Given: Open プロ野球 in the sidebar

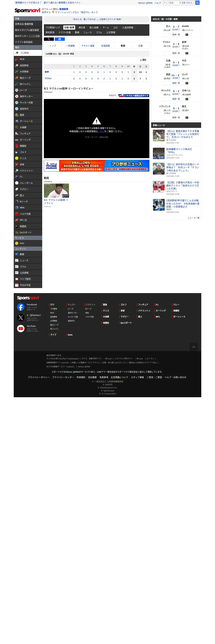Looking at the screenshot, I should pyautogui.click(x=28, y=53).
